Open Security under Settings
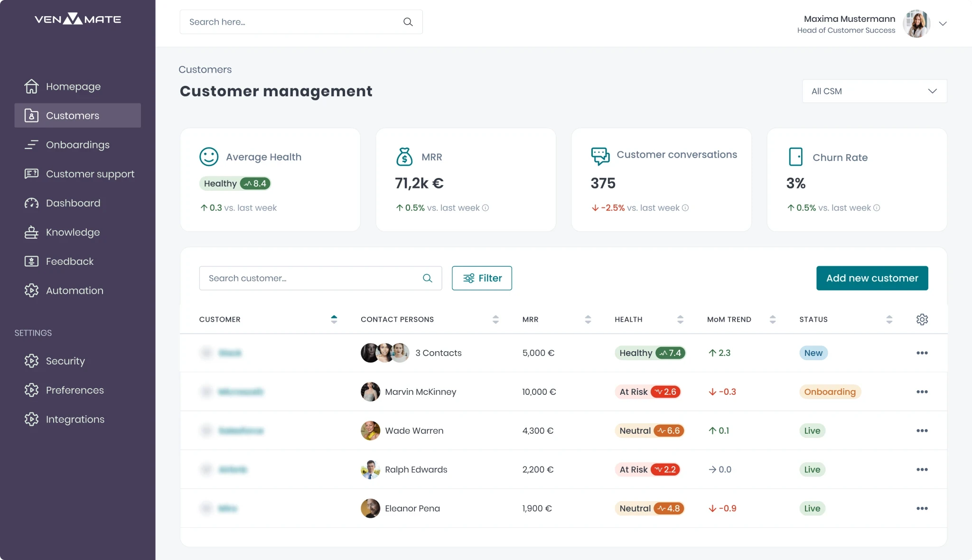The height and width of the screenshot is (560, 972). click(x=66, y=361)
